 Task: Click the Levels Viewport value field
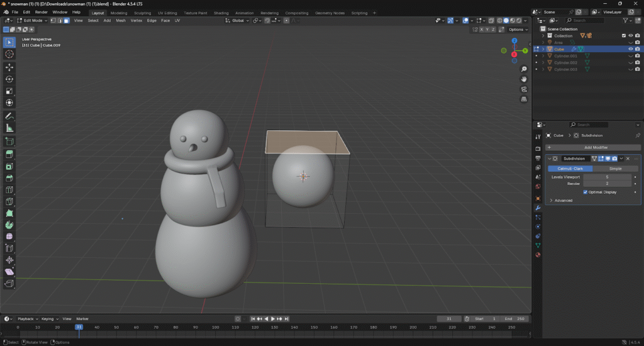[606, 177]
